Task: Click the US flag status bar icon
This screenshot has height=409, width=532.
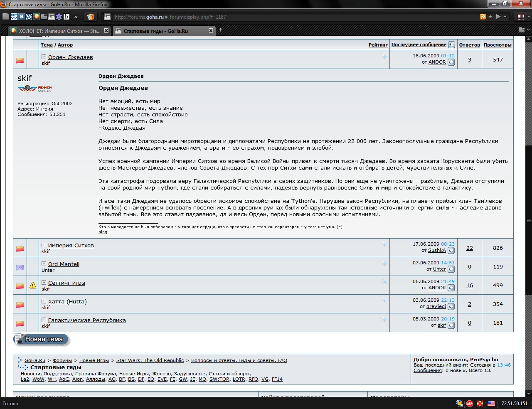Action: [491, 403]
